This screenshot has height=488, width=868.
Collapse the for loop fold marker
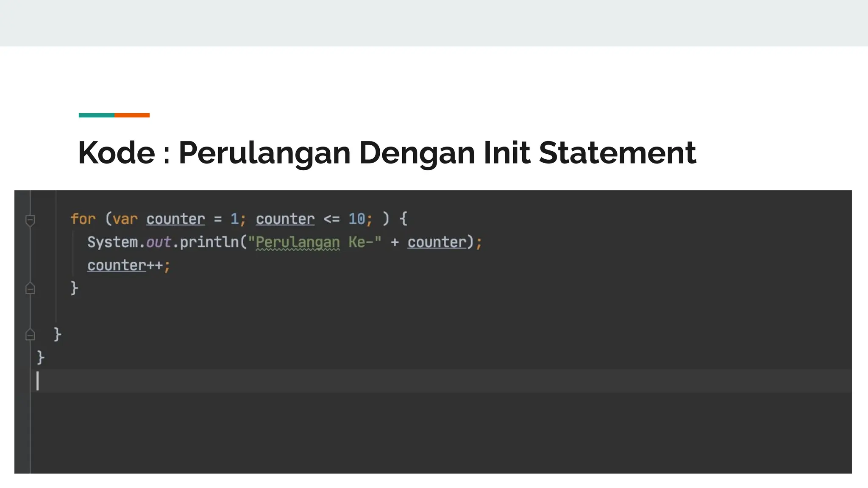click(x=30, y=220)
